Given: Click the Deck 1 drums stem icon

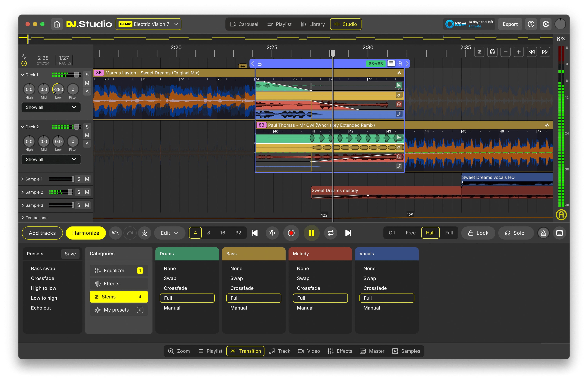Looking at the screenshot, I should [x=399, y=85].
